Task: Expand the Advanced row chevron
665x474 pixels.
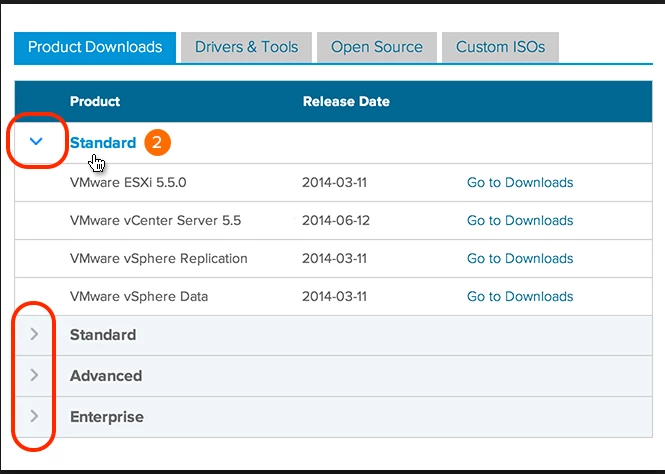Action: [x=34, y=375]
